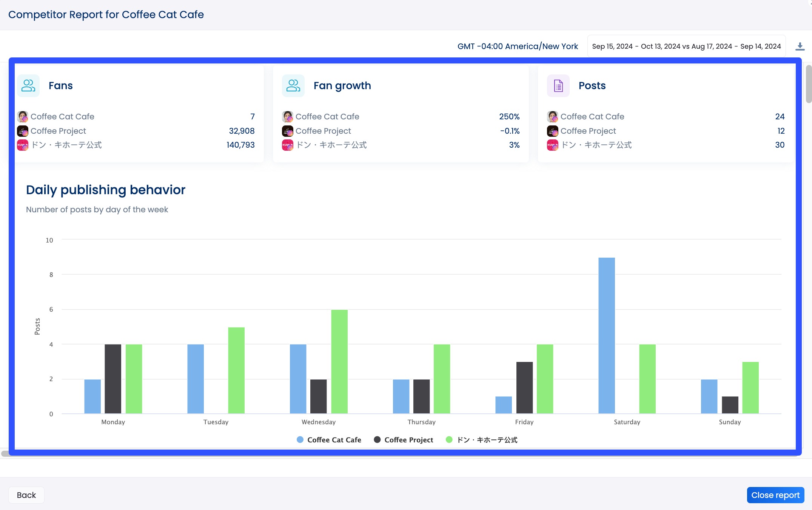
Task: Click the Fans panel icon
Action: 28,86
